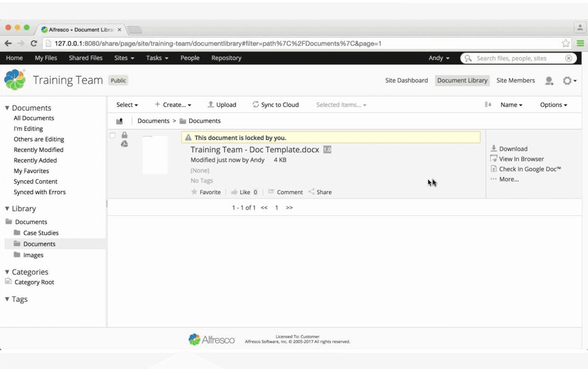588x369 pixels.
Task: Open the Sites menu
Action: pos(124,58)
